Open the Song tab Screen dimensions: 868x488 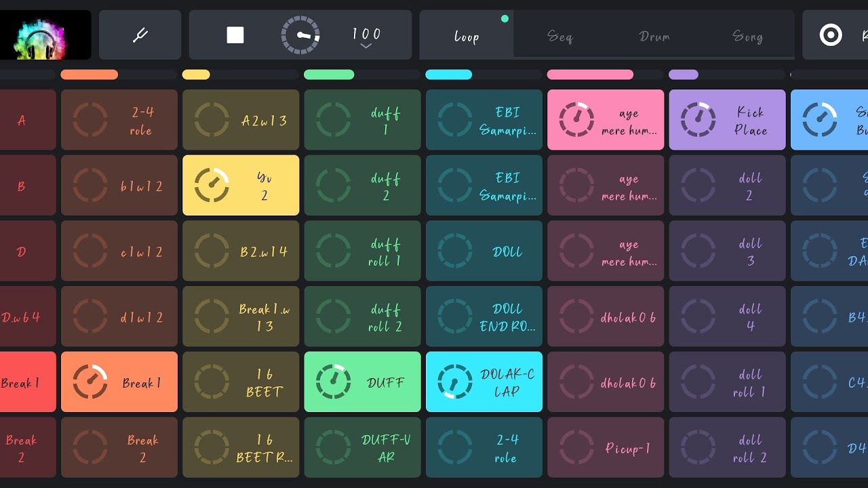coord(747,37)
